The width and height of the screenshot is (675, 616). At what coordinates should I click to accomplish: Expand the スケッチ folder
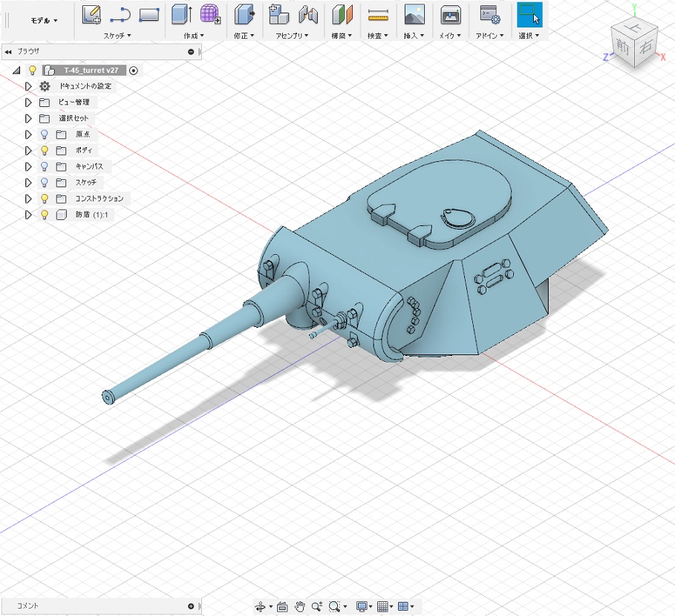pos(28,183)
